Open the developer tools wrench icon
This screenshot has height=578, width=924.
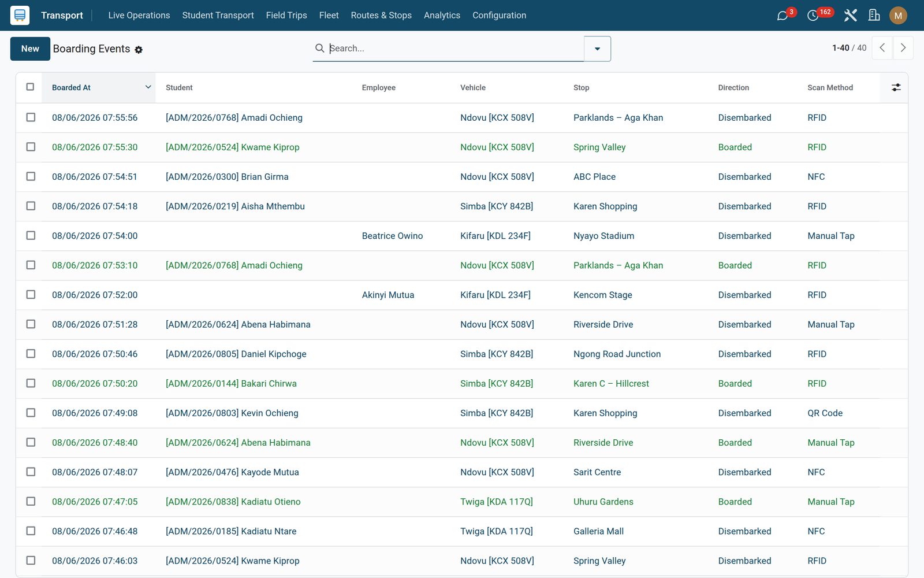click(850, 16)
